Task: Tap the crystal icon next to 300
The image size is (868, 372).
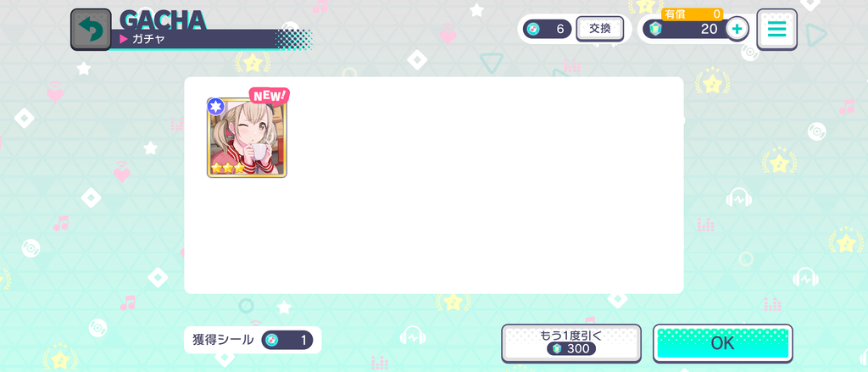Action: 557,349
